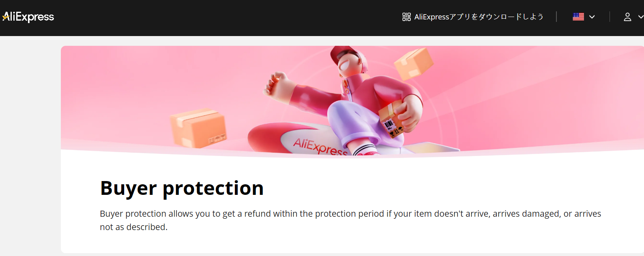Click the QR code icon in the header

click(x=406, y=17)
